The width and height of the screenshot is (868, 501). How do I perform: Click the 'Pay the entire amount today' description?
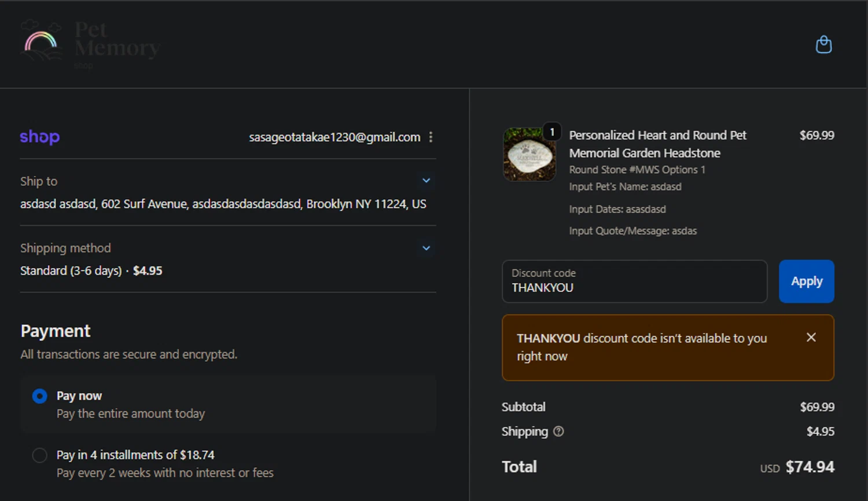[131, 414]
